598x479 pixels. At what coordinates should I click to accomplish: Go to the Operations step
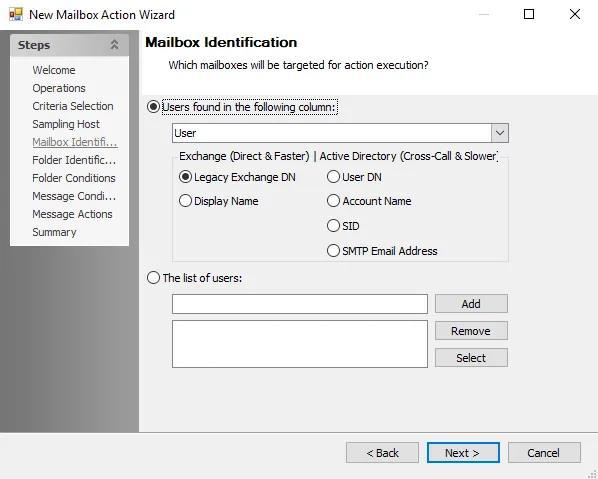[59, 88]
